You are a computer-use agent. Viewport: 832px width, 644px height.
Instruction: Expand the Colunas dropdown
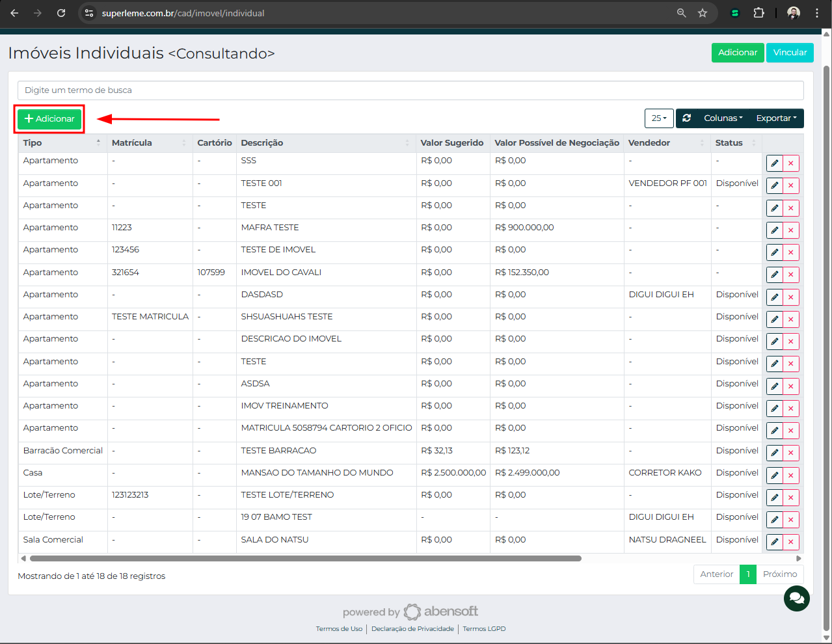(723, 118)
